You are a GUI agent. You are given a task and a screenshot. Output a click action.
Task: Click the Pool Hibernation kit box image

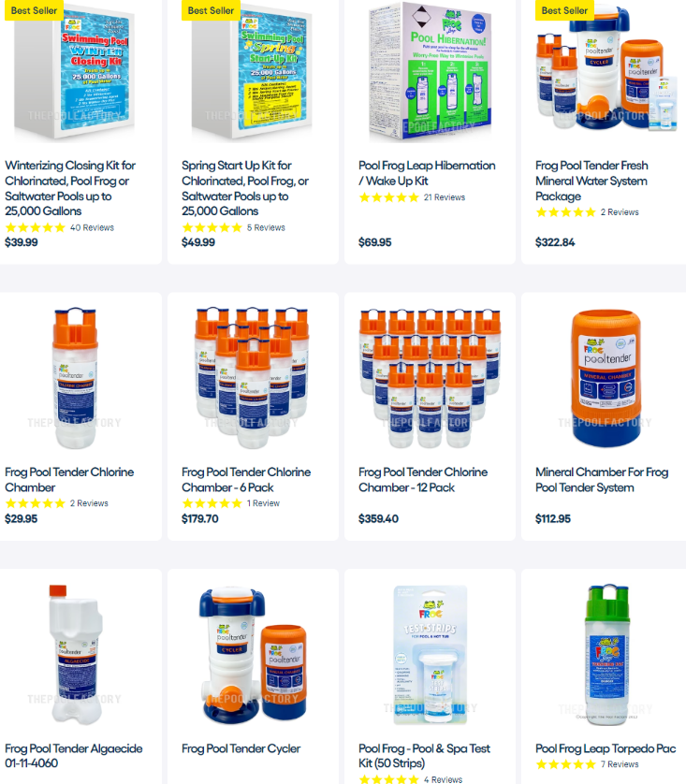[430, 71]
